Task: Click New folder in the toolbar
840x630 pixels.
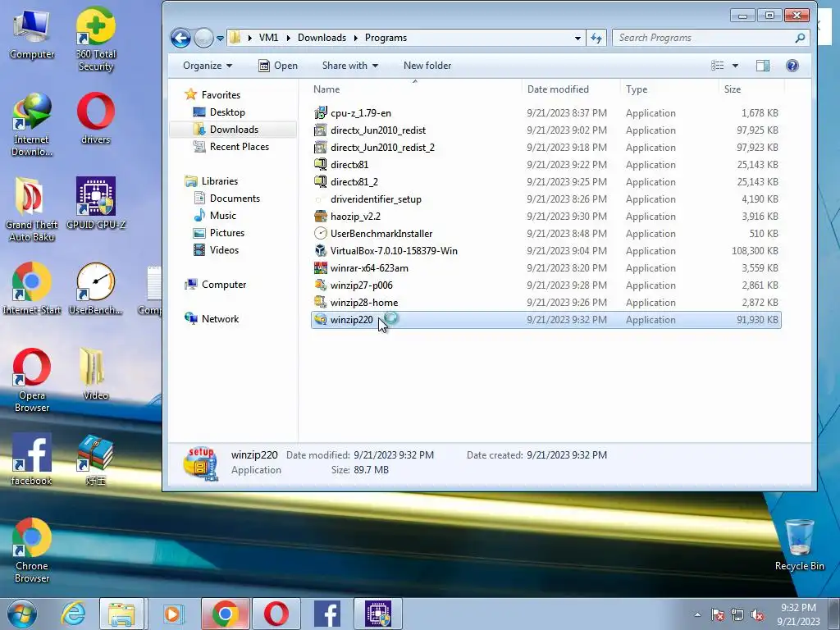Action: click(x=427, y=66)
